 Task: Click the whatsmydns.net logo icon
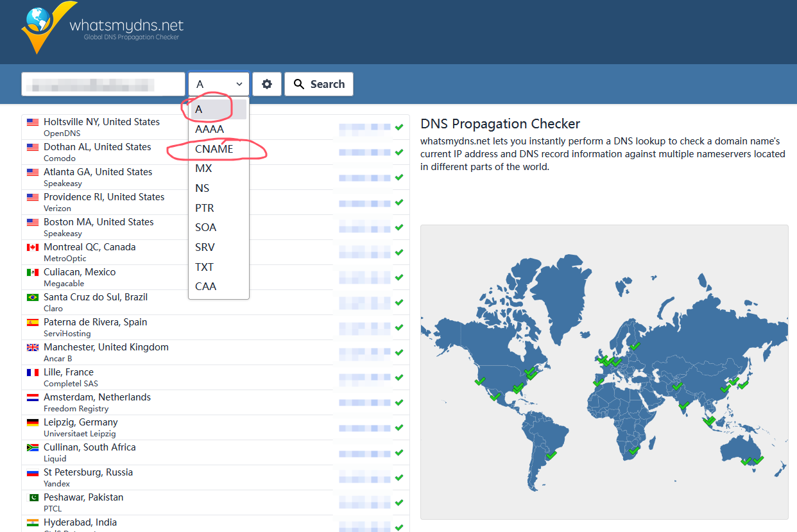(42, 28)
